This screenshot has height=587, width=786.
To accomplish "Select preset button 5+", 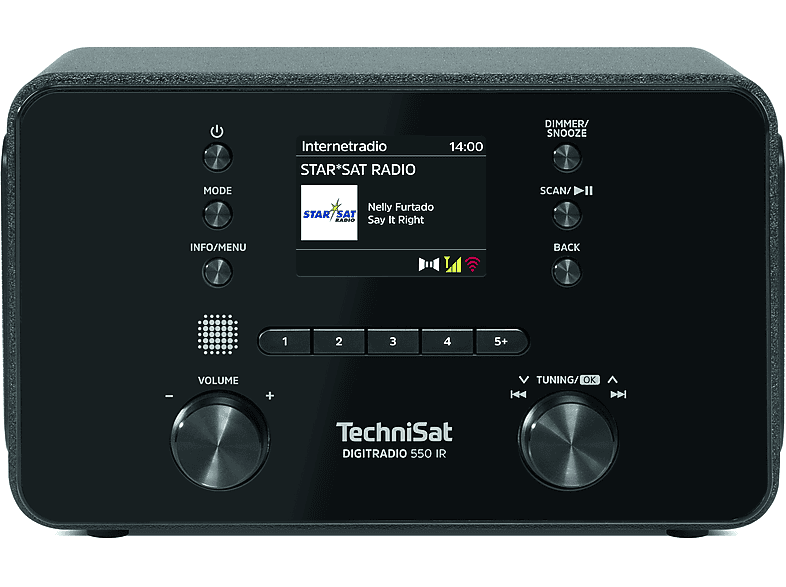I will coord(501,341).
